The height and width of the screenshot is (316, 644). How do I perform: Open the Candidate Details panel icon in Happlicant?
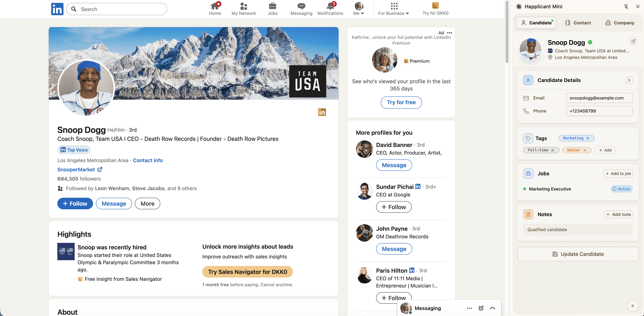528,80
